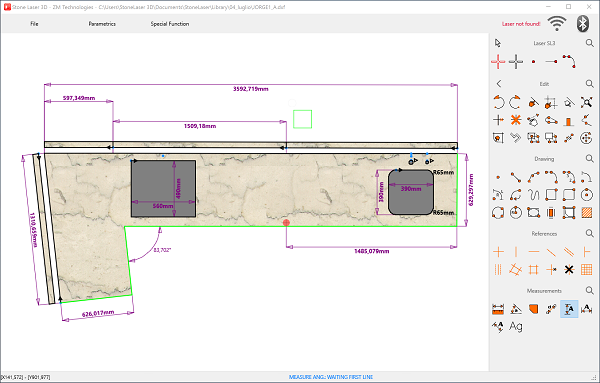Select the orange cross reference tool
This screenshot has width=600, height=383.
[498, 252]
